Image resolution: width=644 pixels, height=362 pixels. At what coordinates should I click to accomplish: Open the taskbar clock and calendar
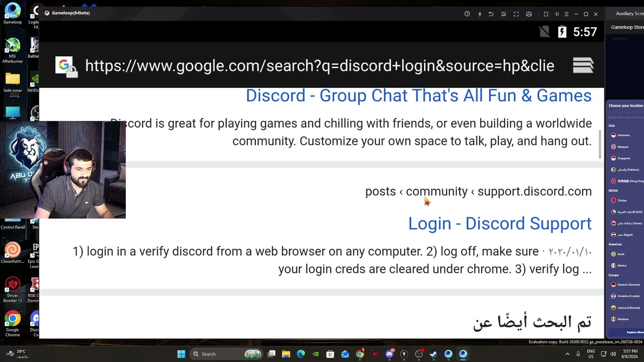point(630,354)
